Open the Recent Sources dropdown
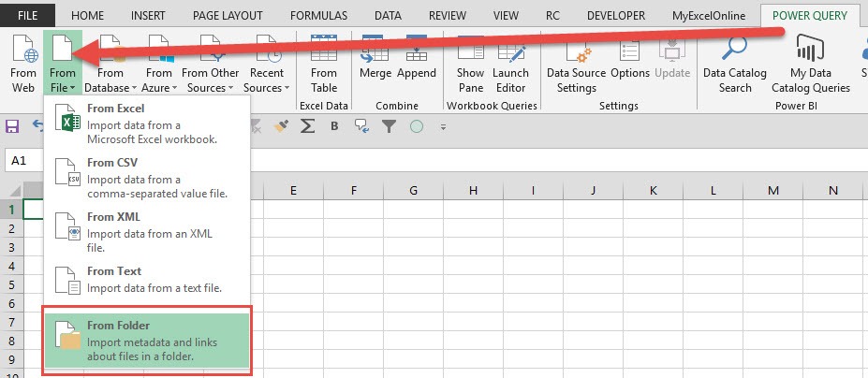868x378 pixels. point(266,63)
